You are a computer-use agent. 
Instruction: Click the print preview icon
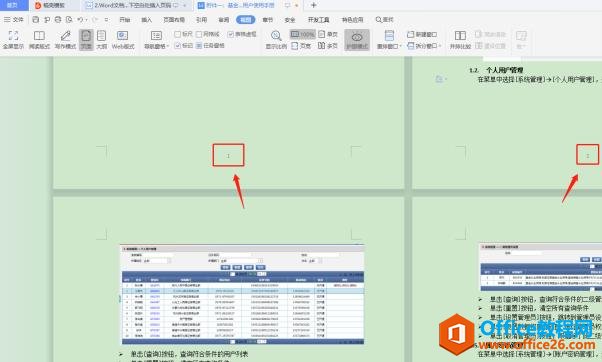tap(69, 19)
